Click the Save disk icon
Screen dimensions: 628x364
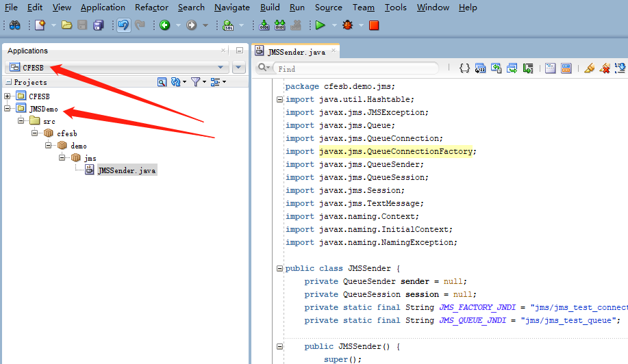(82, 25)
